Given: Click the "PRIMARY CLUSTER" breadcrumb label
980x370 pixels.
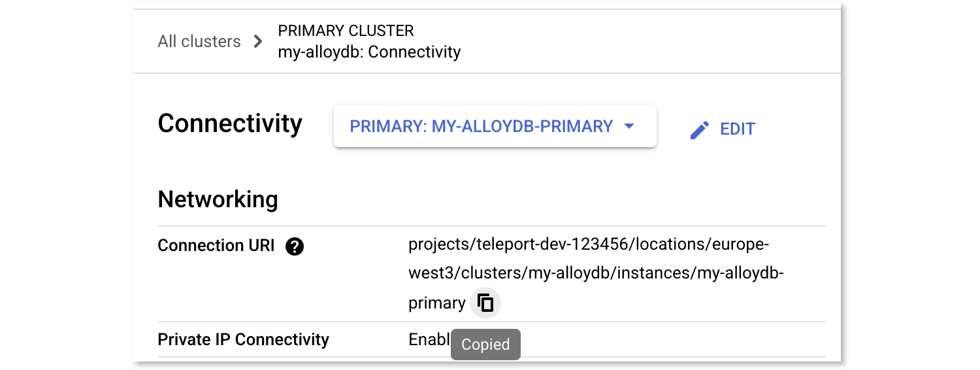Looking at the screenshot, I should click(x=346, y=31).
